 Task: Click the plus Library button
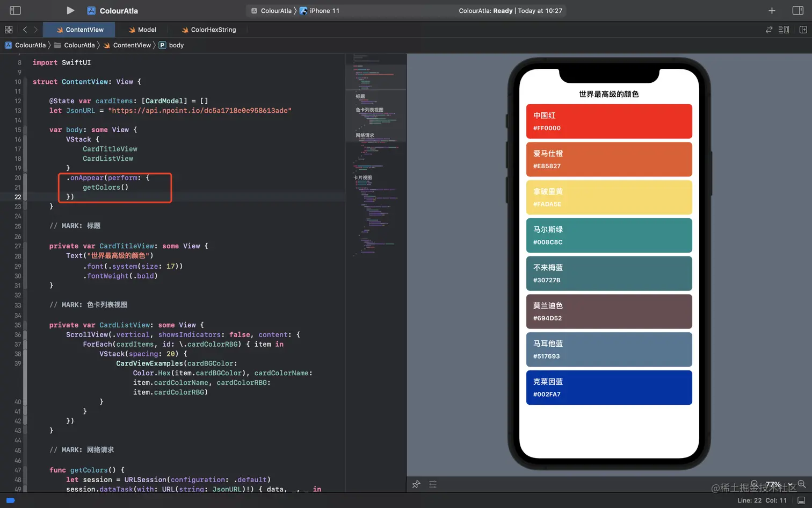pyautogui.click(x=772, y=11)
